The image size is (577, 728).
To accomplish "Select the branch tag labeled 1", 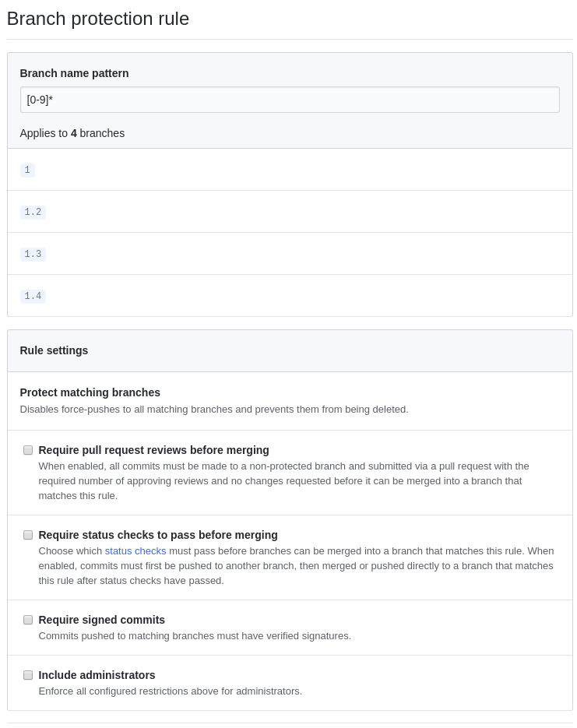I will pos(27,170).
